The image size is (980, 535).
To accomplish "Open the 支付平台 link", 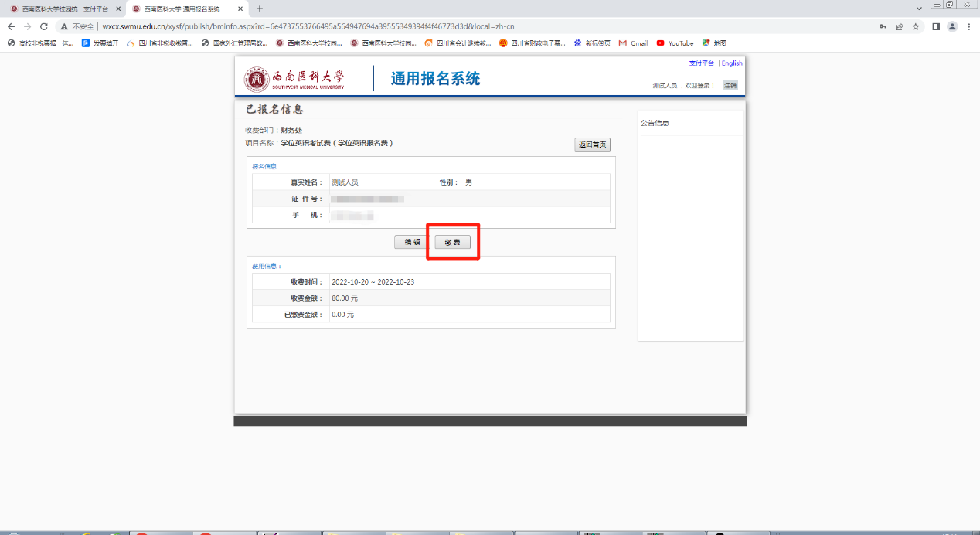I will [x=701, y=63].
